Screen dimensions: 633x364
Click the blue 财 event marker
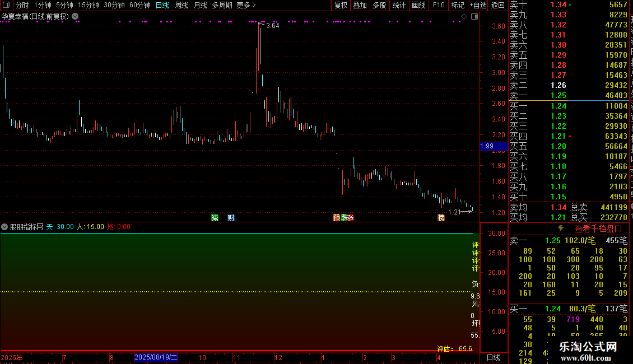click(x=231, y=217)
